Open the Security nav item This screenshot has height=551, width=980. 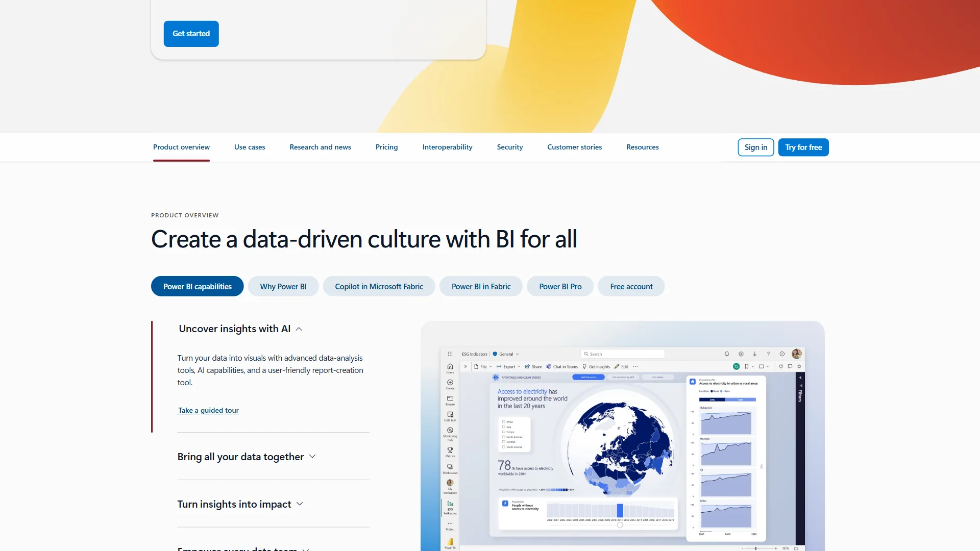pyautogui.click(x=510, y=147)
